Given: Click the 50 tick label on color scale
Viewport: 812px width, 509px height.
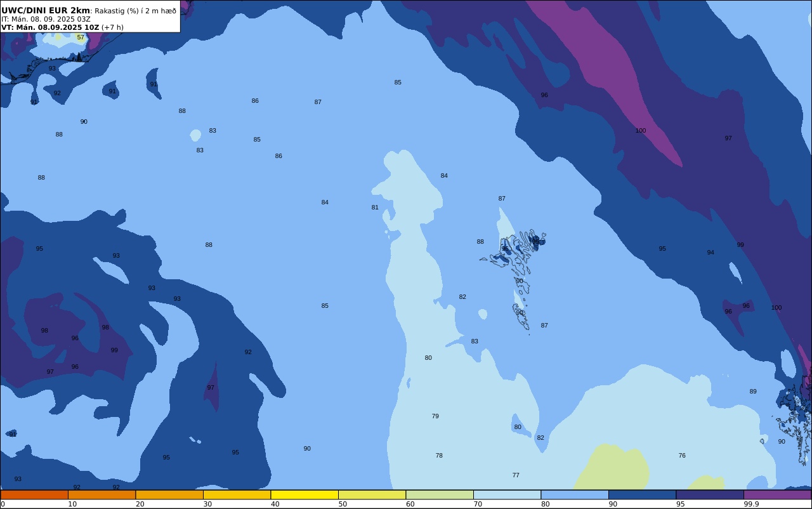Looking at the screenshot, I should pyautogui.click(x=343, y=504).
